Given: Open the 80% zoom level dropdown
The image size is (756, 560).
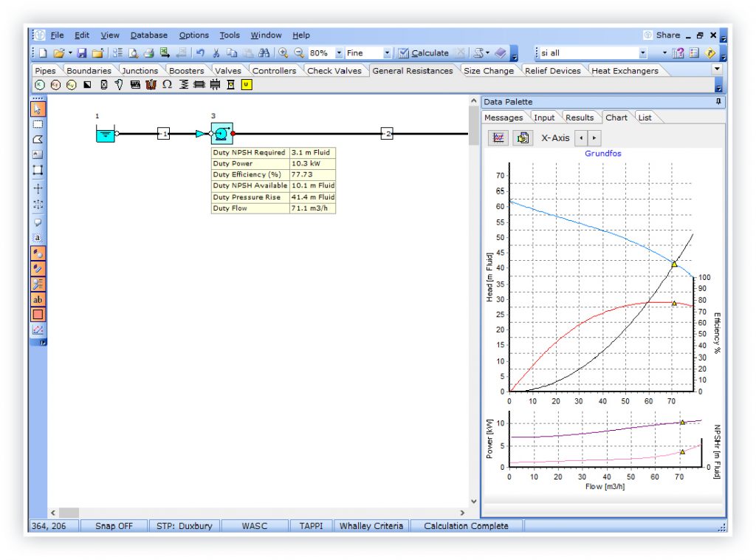Looking at the screenshot, I should tap(340, 53).
